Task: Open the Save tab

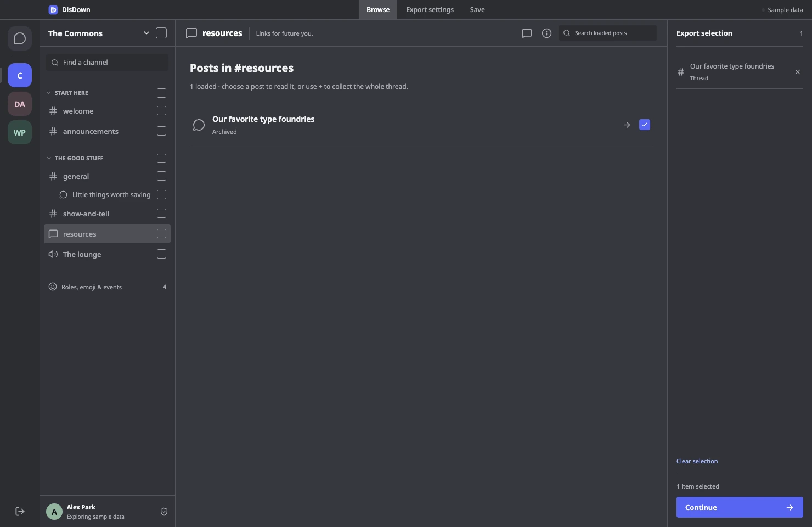Action: [477, 10]
